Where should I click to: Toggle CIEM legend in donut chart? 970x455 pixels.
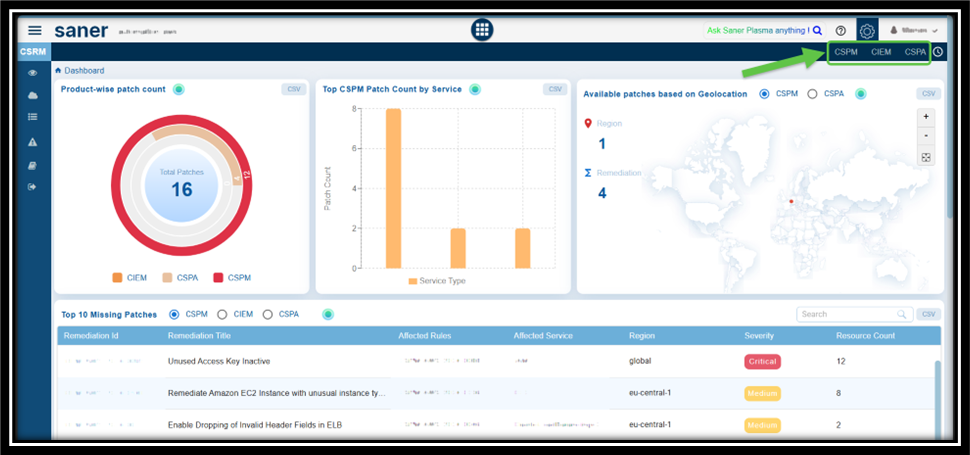129,278
